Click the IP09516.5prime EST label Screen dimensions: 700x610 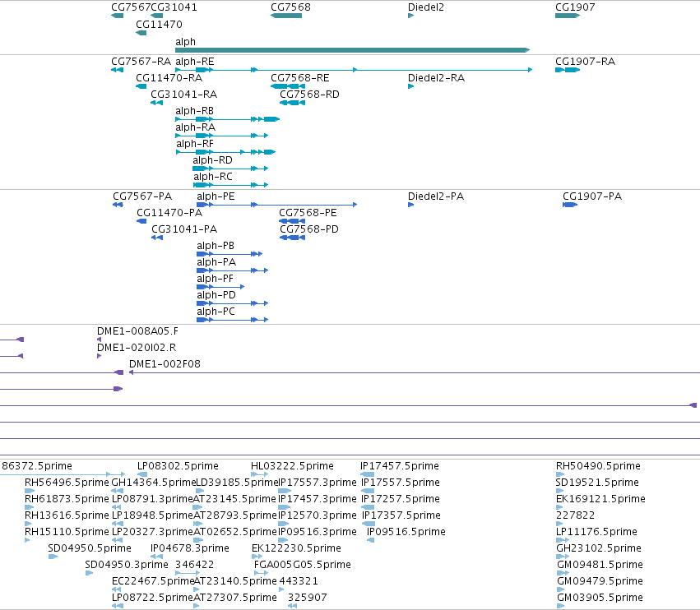(406, 532)
